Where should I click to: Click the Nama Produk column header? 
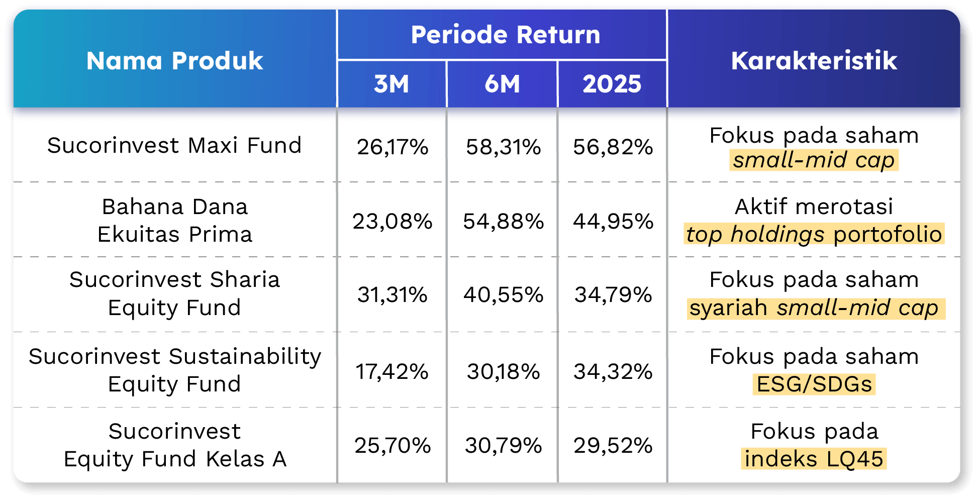point(174,61)
